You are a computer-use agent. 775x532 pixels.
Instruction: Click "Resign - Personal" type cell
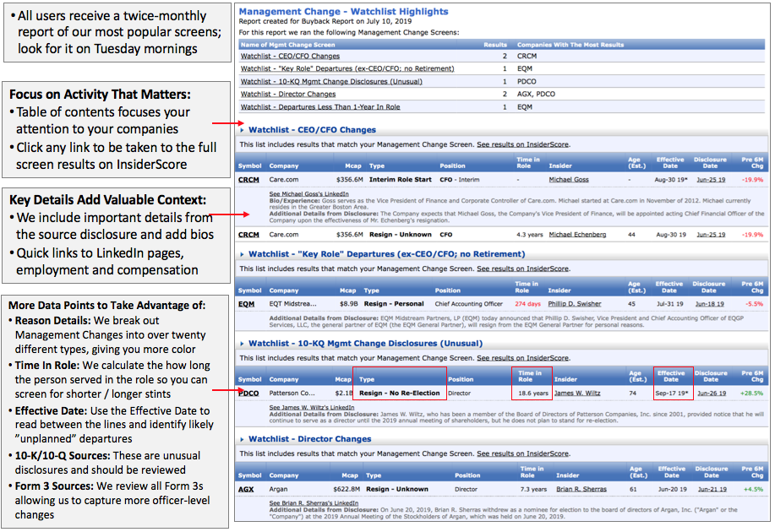pyautogui.click(x=394, y=304)
